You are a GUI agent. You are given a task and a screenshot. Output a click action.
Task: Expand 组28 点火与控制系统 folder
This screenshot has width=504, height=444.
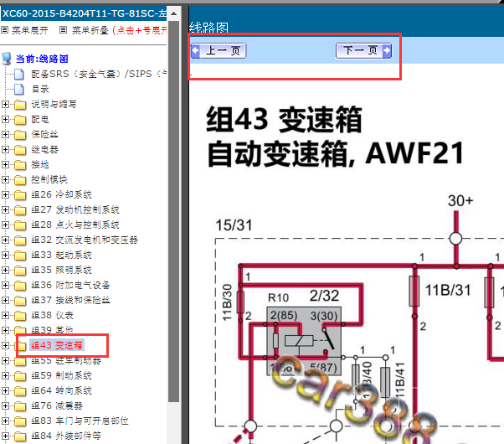5,225
